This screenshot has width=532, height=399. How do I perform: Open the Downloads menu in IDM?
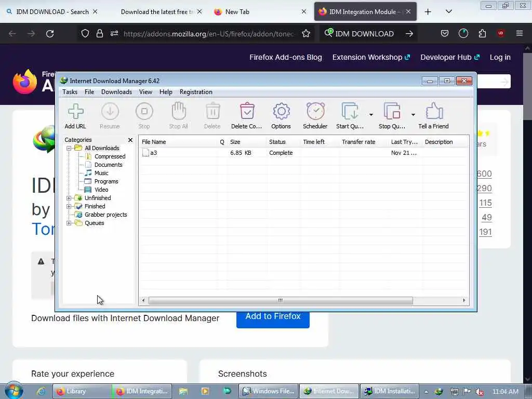tap(116, 92)
